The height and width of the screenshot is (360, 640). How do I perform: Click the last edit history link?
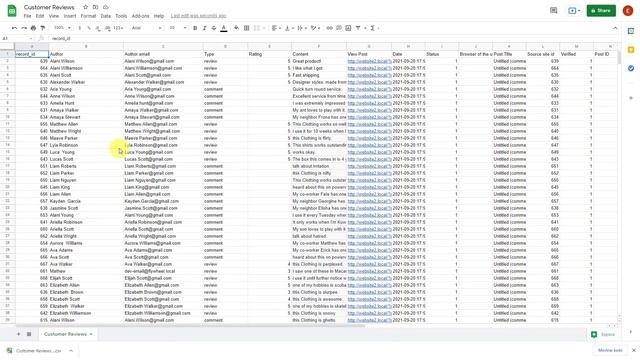(198, 16)
